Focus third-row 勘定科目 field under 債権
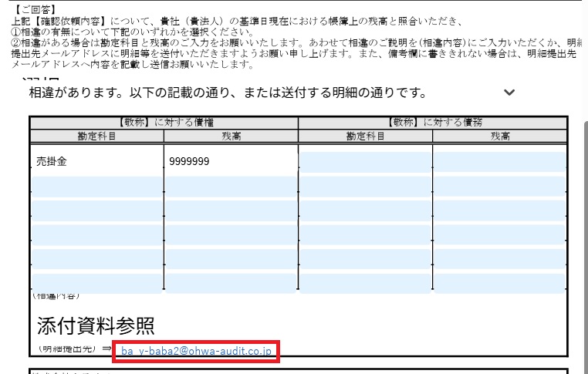Screen dimensions: 588x374 96,211
